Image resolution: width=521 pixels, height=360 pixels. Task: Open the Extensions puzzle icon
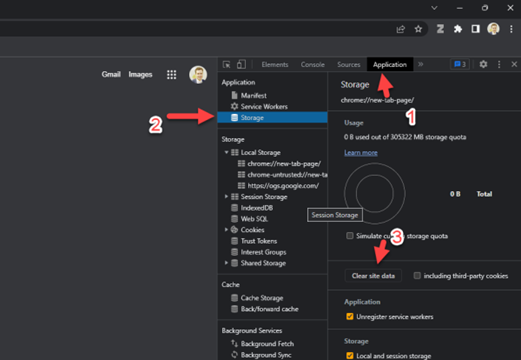click(458, 29)
